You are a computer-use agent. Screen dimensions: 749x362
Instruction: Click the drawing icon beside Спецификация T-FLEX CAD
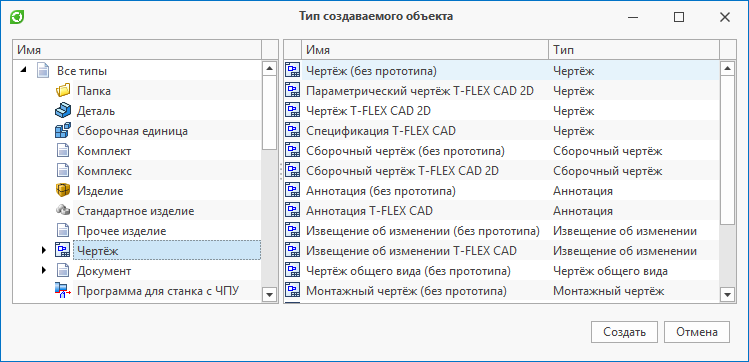click(x=292, y=130)
